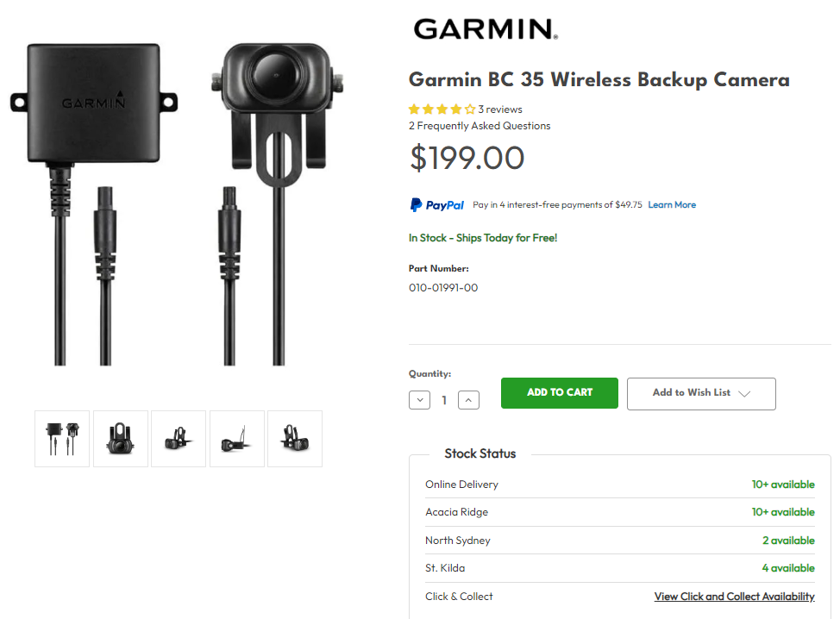
Task: Select the third product thumbnail image
Action: point(179,439)
